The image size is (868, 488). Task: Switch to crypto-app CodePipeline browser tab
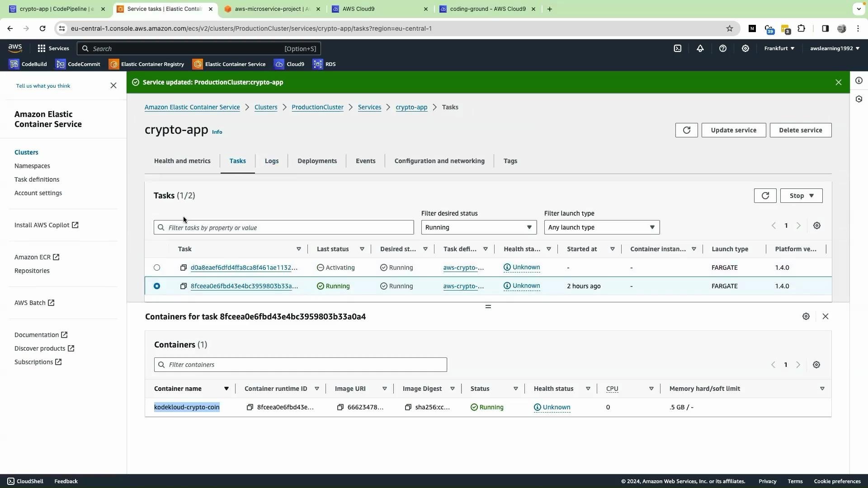coord(57,9)
